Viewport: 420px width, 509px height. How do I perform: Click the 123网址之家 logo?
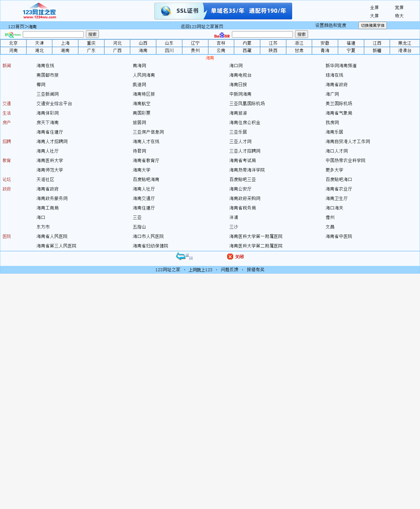39,11
